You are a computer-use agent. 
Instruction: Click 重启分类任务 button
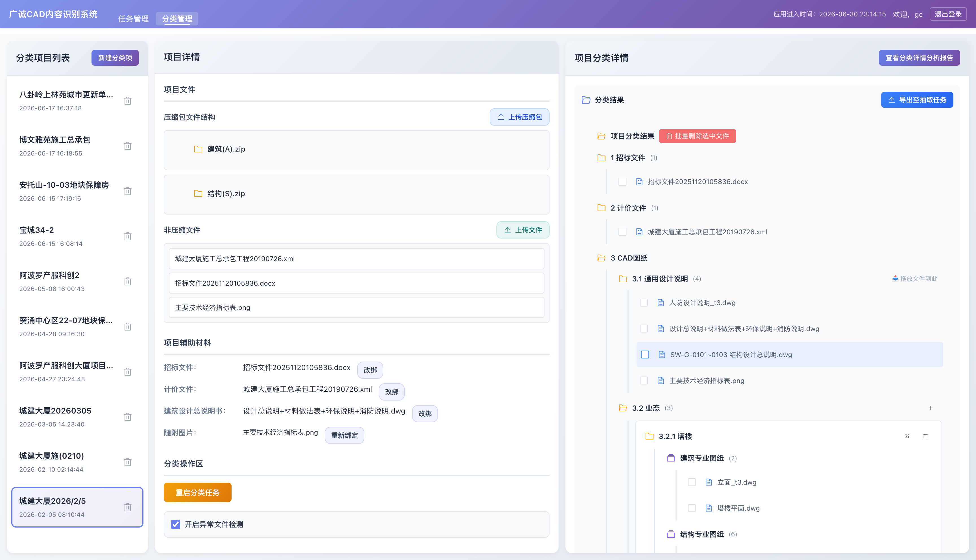pos(198,493)
